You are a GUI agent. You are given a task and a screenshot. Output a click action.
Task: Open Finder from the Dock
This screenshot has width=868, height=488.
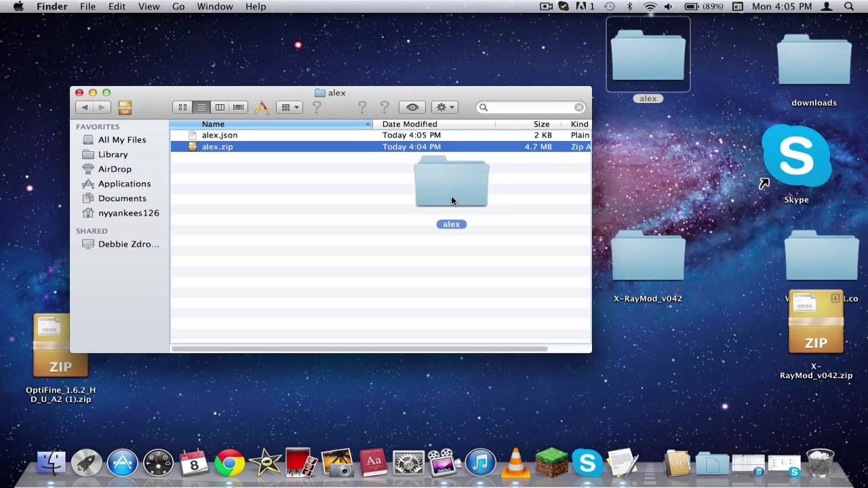coord(51,463)
